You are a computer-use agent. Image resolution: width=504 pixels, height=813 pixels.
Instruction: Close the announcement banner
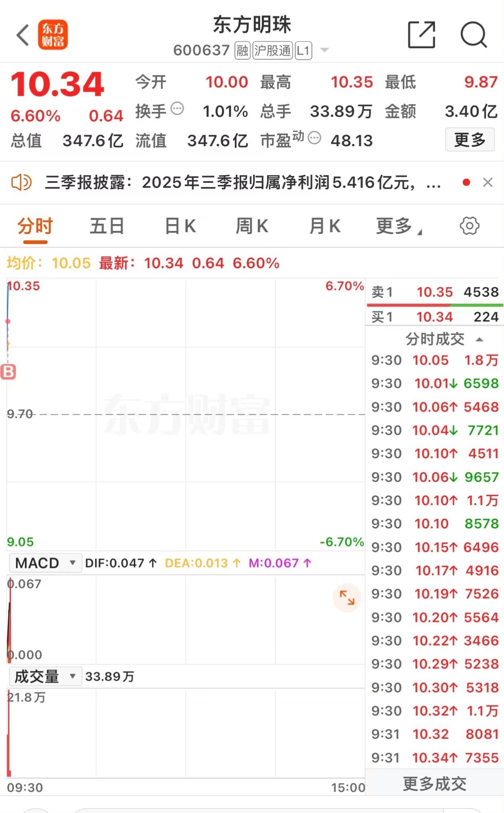(488, 182)
